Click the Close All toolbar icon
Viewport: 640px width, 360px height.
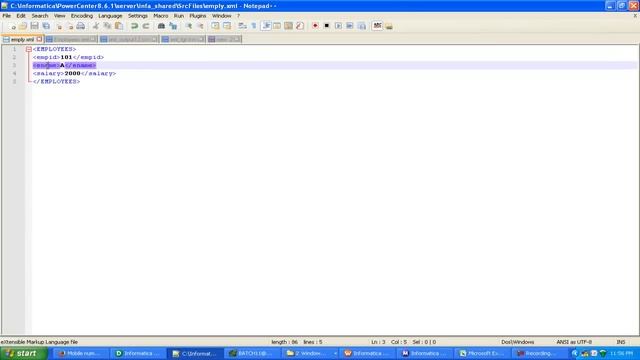(70, 26)
